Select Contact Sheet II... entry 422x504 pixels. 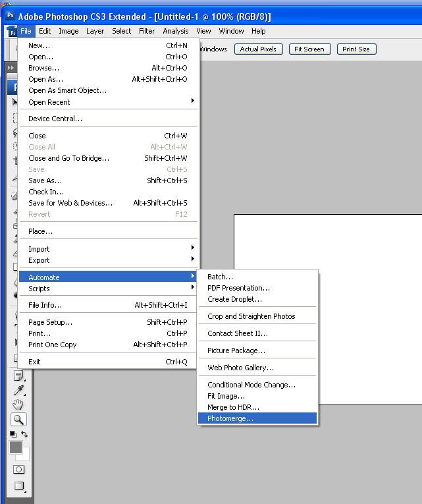click(x=257, y=333)
